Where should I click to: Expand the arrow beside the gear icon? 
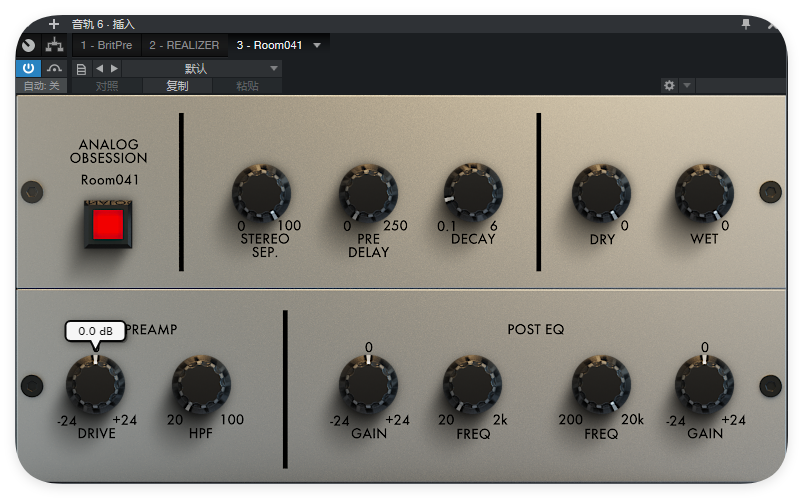click(687, 85)
